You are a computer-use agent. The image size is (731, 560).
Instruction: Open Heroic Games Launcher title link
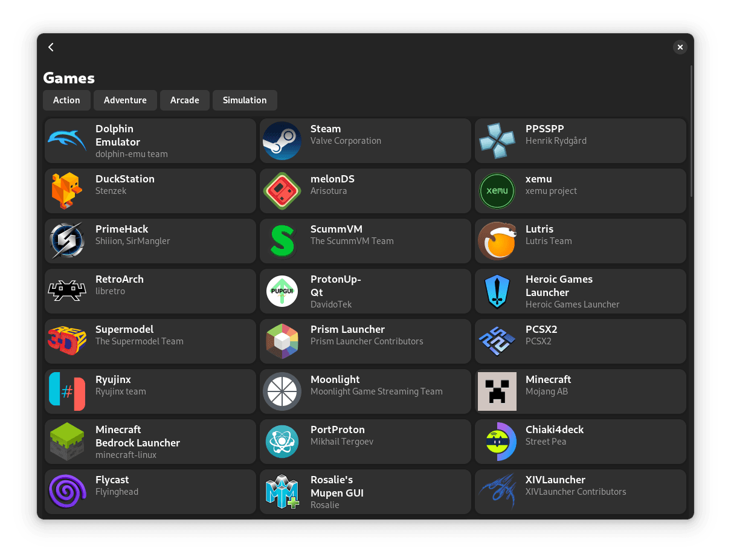(x=559, y=286)
